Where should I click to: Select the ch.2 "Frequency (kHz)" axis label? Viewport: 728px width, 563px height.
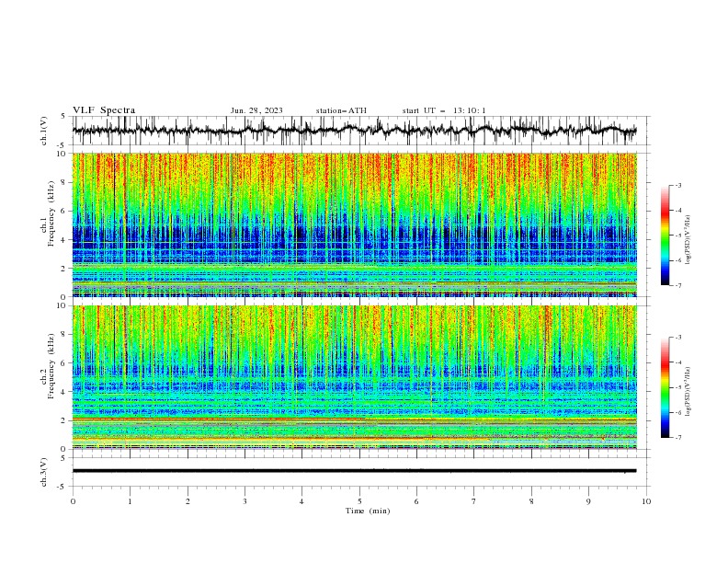point(51,365)
